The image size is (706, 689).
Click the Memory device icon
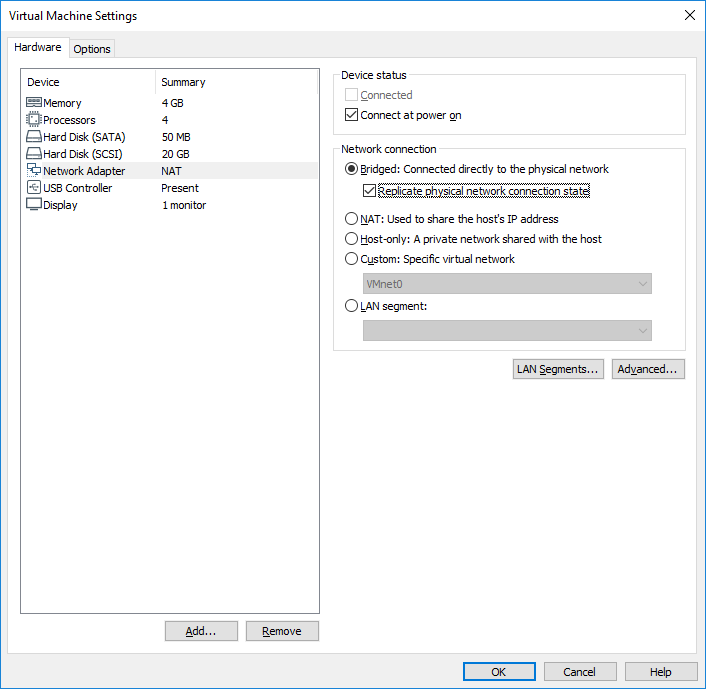coord(34,103)
